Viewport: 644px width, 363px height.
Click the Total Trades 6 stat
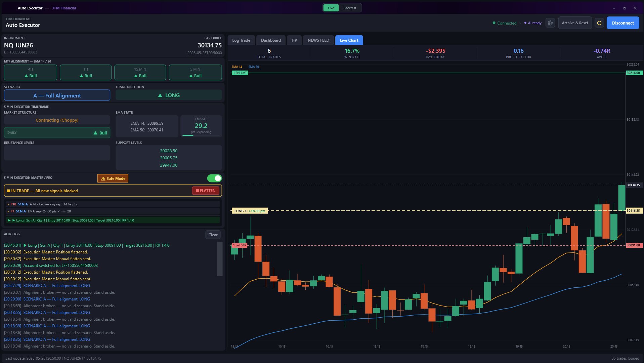pyautogui.click(x=269, y=53)
